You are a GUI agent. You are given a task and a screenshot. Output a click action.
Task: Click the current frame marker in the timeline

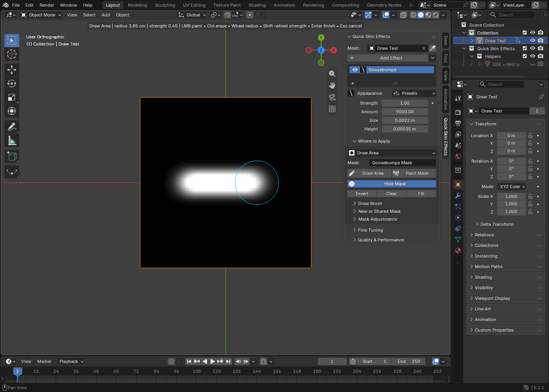17,371
